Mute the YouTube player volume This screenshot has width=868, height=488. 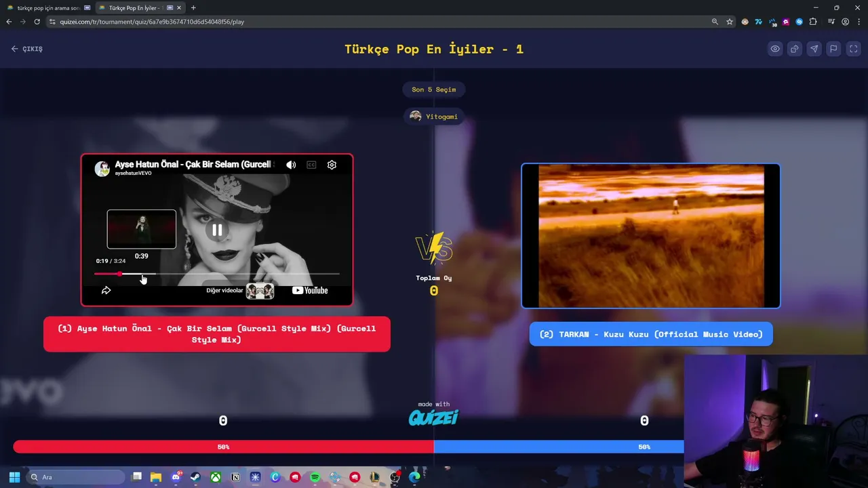tap(291, 165)
